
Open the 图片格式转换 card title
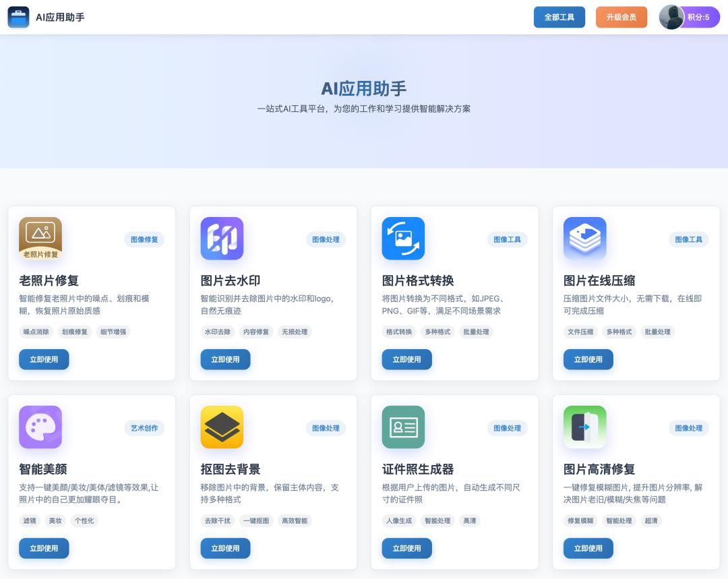[x=418, y=280]
